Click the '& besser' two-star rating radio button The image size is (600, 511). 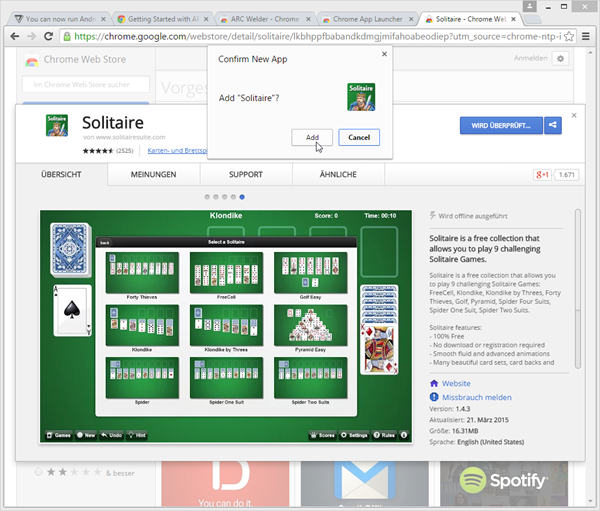39,472
